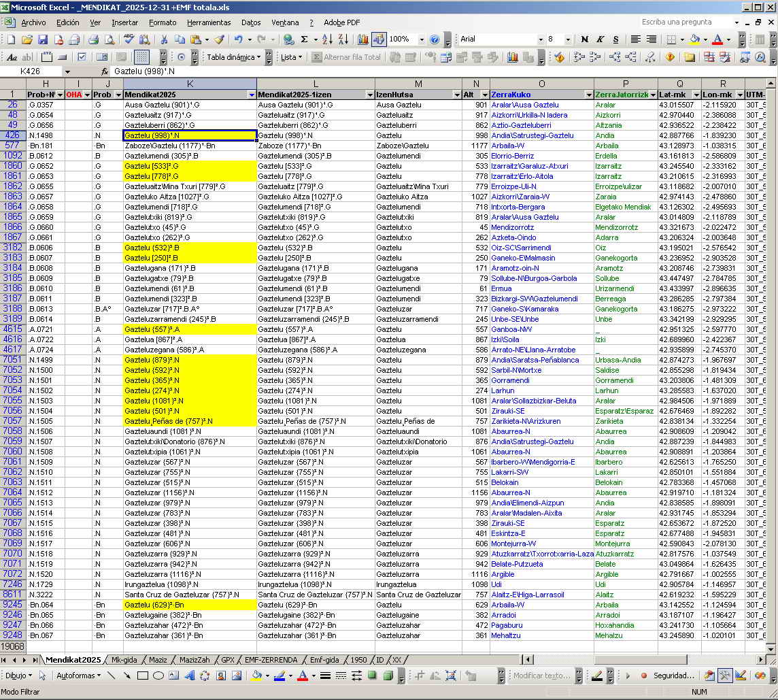Open the Herramientas menu
The height and width of the screenshot is (700, 778).
coord(209,22)
